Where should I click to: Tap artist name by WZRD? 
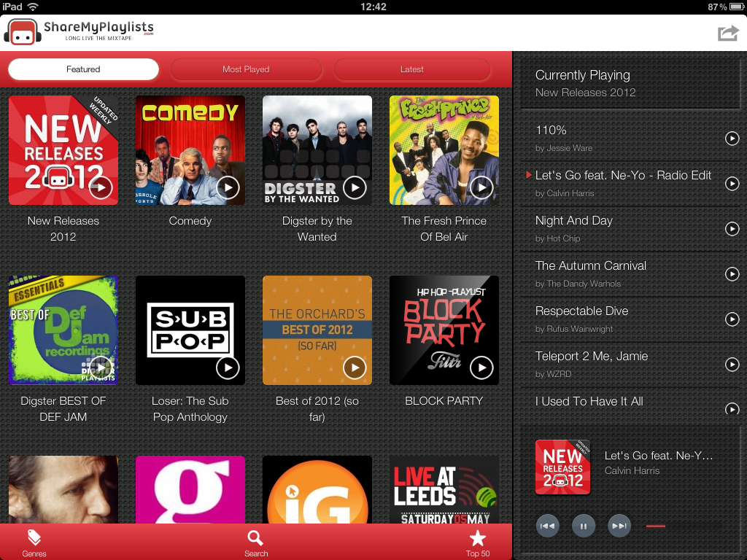[x=553, y=374]
